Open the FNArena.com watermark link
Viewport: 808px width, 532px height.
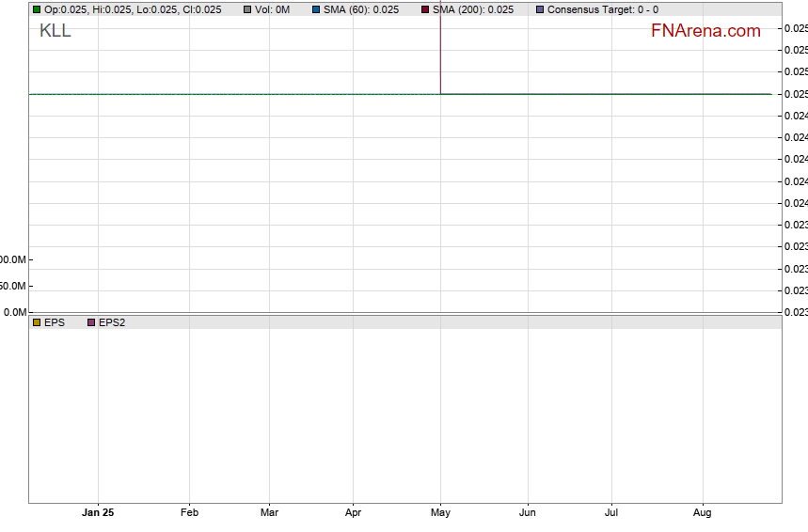(705, 31)
